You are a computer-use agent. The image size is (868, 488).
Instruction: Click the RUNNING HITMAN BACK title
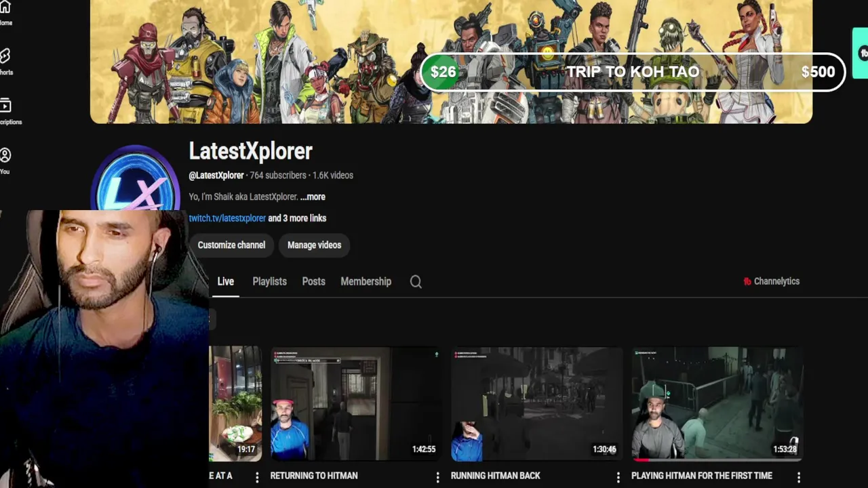coord(496,476)
